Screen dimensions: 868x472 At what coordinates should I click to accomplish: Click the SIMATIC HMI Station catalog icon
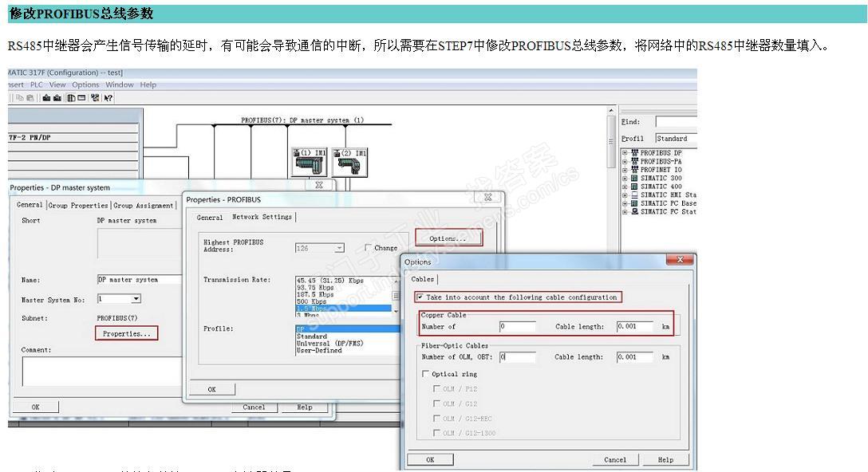pos(634,195)
